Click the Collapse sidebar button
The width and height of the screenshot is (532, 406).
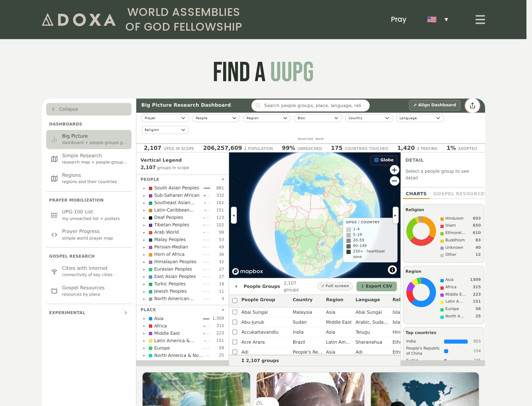click(x=89, y=109)
